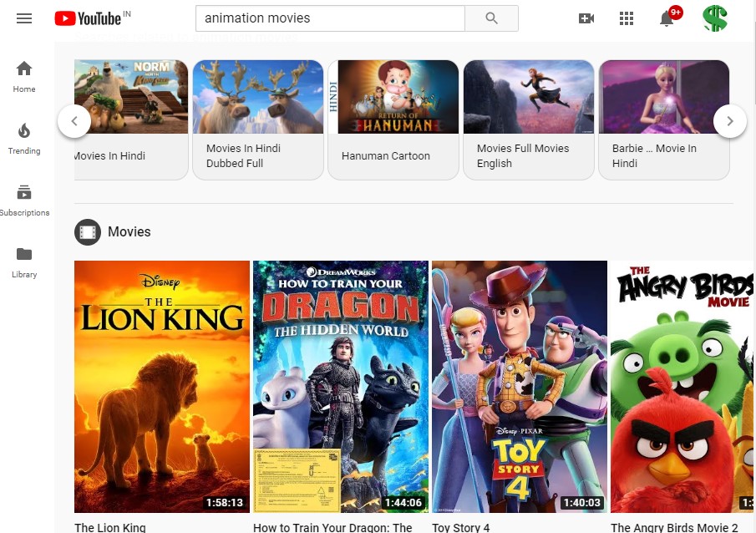Screen dimensions: 756x533
Task: Open the notifications bell
Action: click(x=667, y=19)
